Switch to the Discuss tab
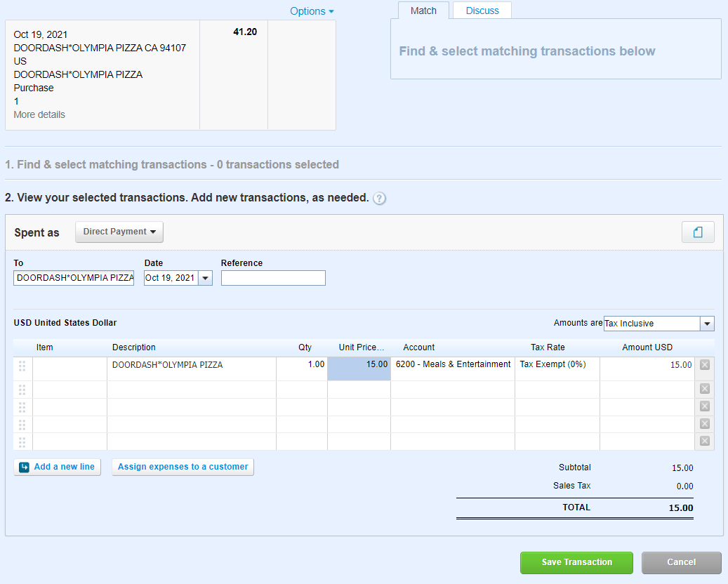The height and width of the screenshot is (584, 728). pos(482,11)
